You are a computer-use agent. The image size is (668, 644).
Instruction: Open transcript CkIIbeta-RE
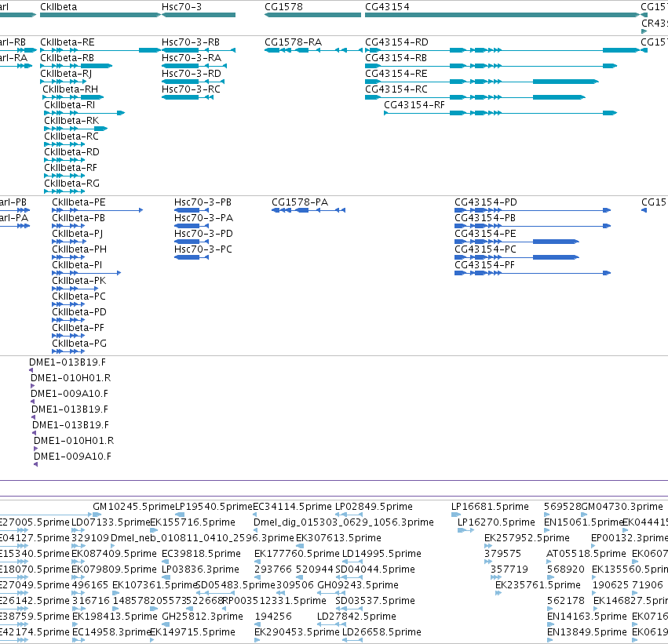point(68,42)
